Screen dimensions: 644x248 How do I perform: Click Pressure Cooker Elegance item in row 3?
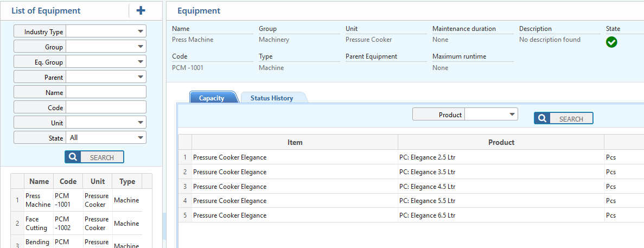point(295,186)
